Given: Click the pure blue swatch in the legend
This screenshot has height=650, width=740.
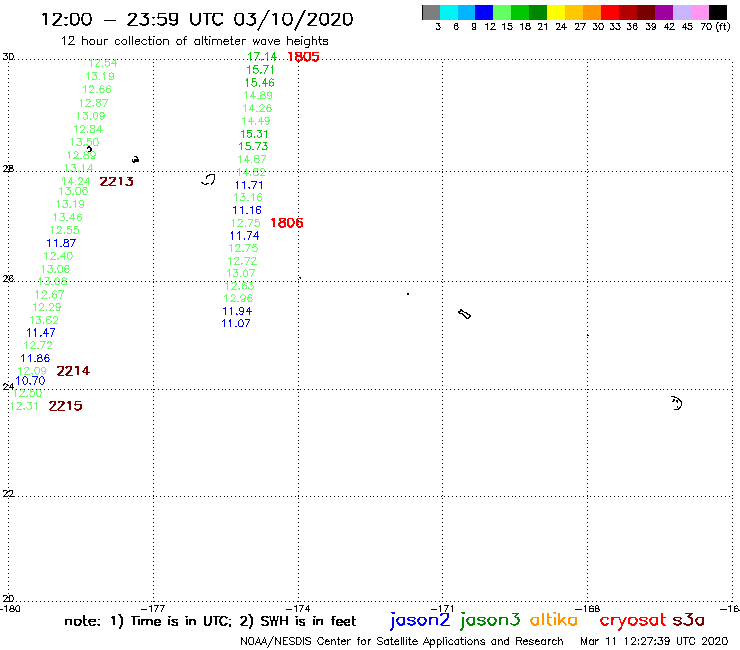Looking at the screenshot, I should coord(485,12).
